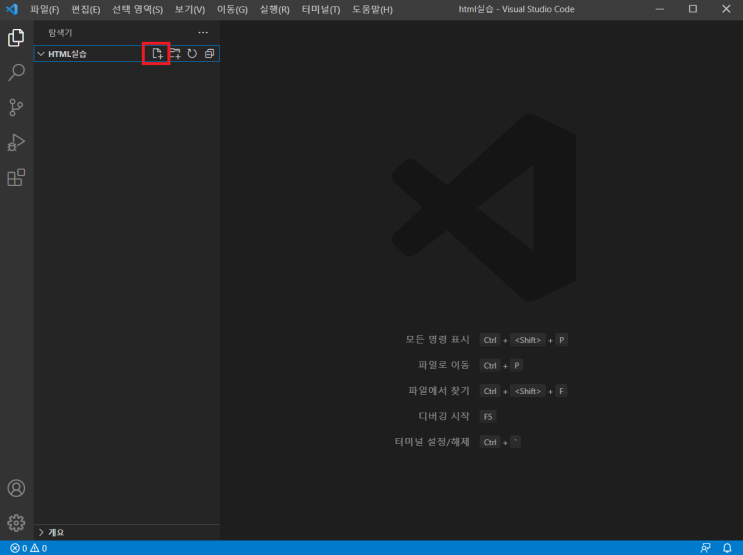
Task: Open the 파일(F) menu
Action: coord(45,9)
